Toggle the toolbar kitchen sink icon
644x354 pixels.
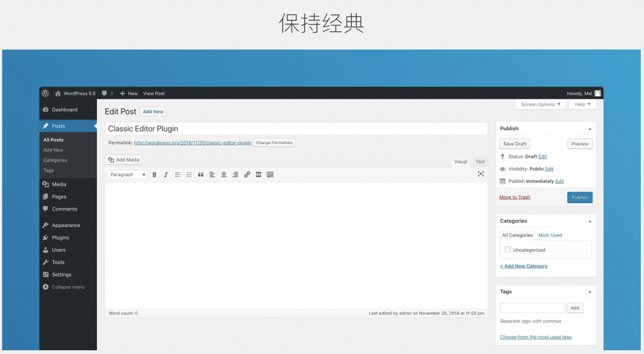270,175
